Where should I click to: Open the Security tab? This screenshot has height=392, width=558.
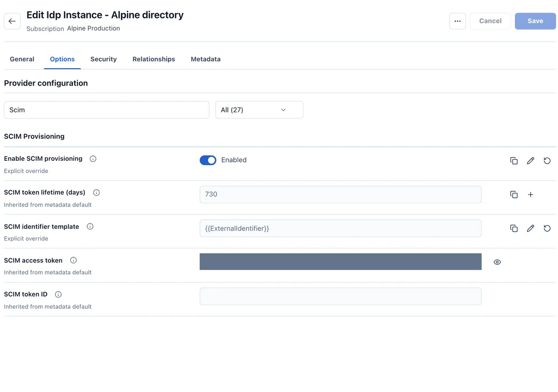click(x=104, y=59)
